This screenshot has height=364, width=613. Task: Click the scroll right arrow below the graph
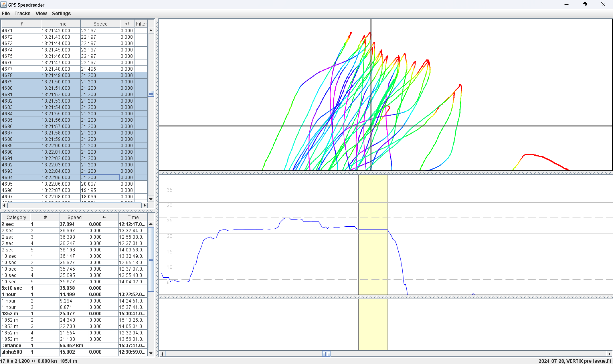pyautogui.click(x=609, y=354)
